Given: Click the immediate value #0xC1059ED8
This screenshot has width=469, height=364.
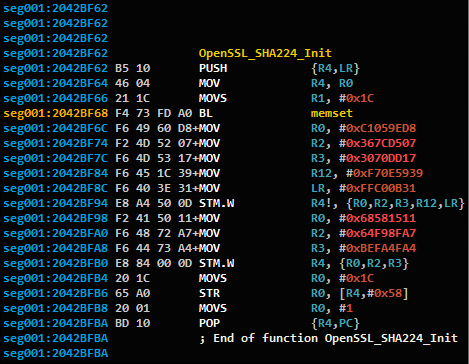Looking at the screenshot, I should click(378, 128).
